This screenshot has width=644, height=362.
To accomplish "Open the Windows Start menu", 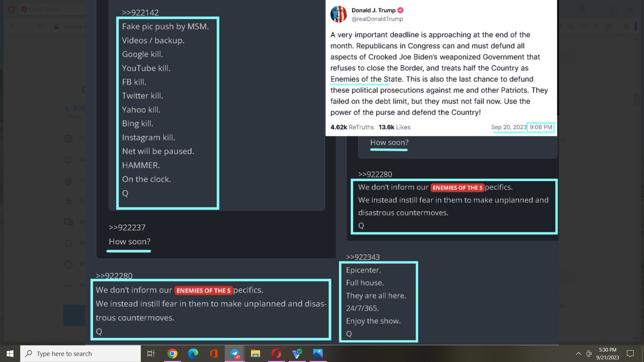I will [x=10, y=354].
